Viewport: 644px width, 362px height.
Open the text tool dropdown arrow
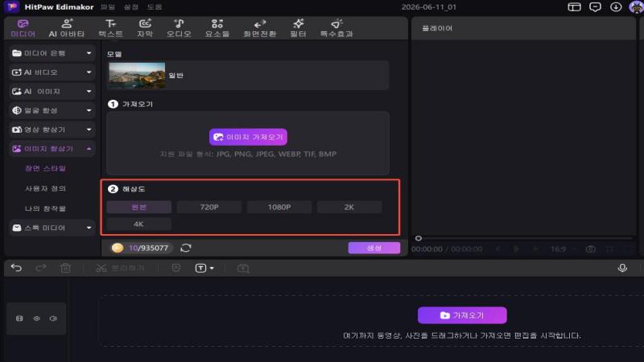point(212,269)
